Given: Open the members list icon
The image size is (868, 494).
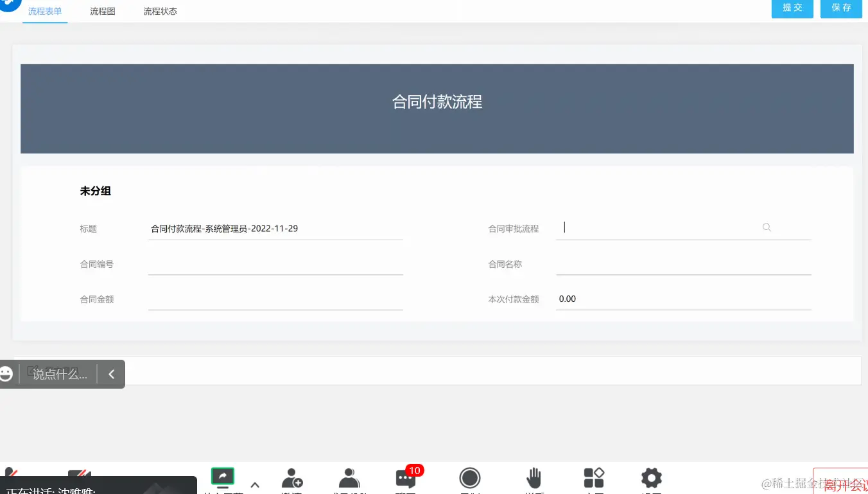Looking at the screenshot, I should click(x=349, y=478).
